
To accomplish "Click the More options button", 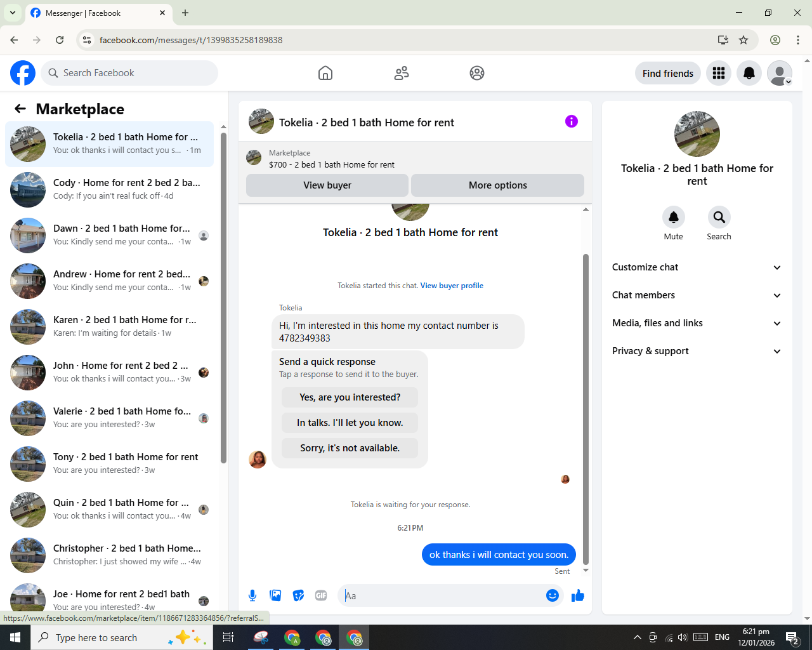I will pyautogui.click(x=498, y=185).
